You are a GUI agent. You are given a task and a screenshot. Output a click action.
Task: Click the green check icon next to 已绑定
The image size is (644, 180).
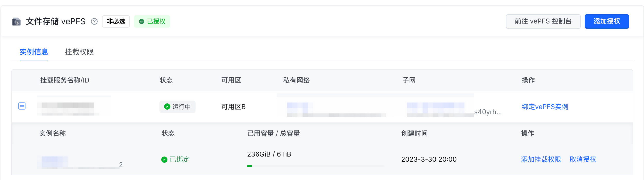[164, 160]
